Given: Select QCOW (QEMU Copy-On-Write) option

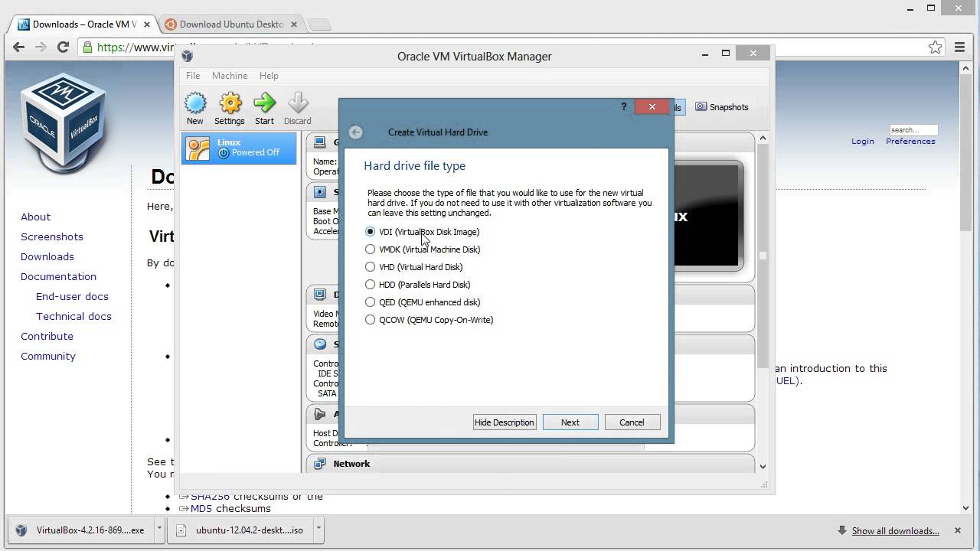Looking at the screenshot, I should coord(429,320).
